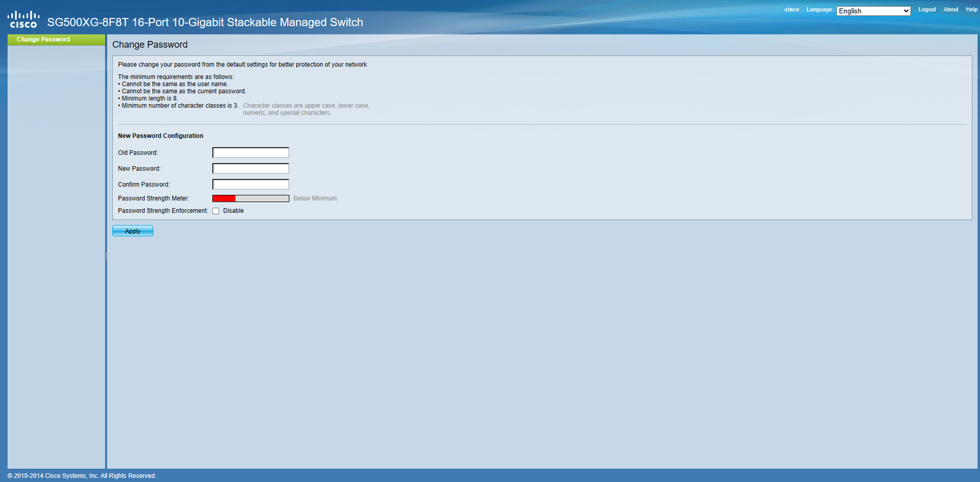Click the 'Change Password' page heading
This screenshot has height=482, width=980.
click(x=150, y=45)
